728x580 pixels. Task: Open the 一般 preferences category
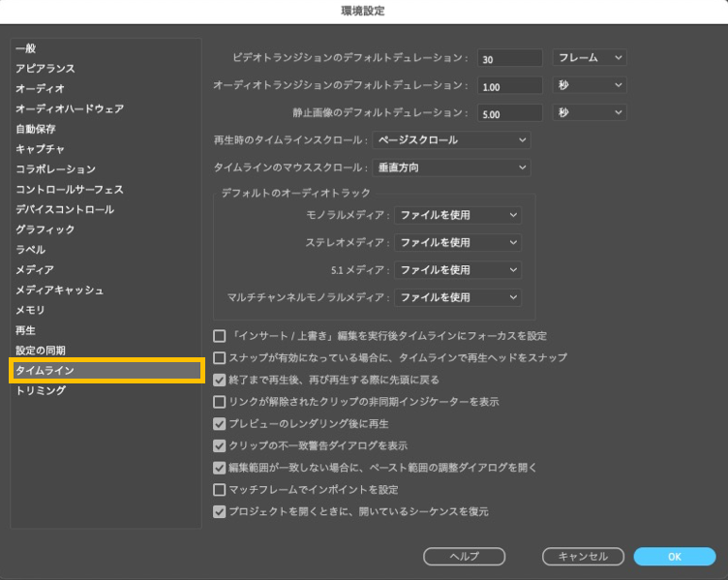click(25, 48)
